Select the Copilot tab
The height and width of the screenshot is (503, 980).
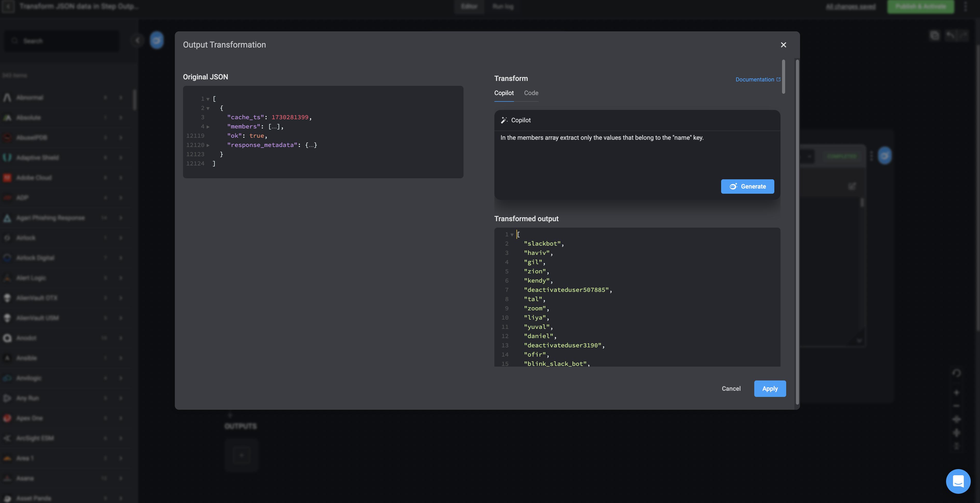pyautogui.click(x=504, y=93)
